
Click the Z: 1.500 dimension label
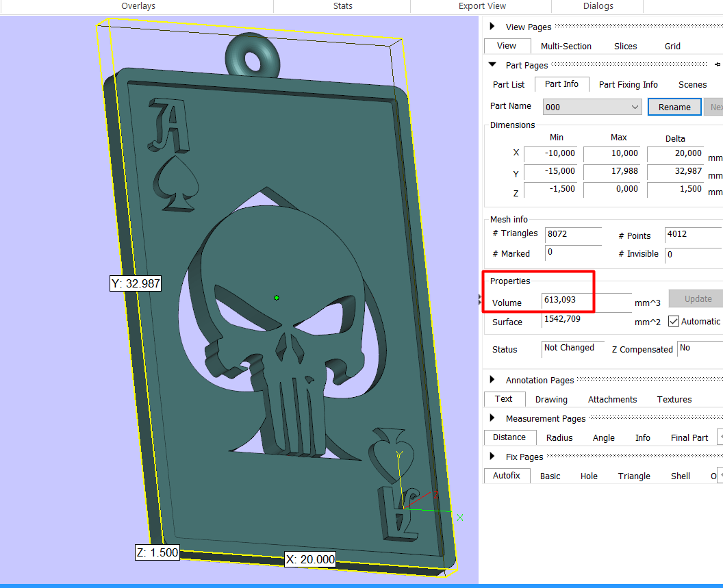click(157, 552)
